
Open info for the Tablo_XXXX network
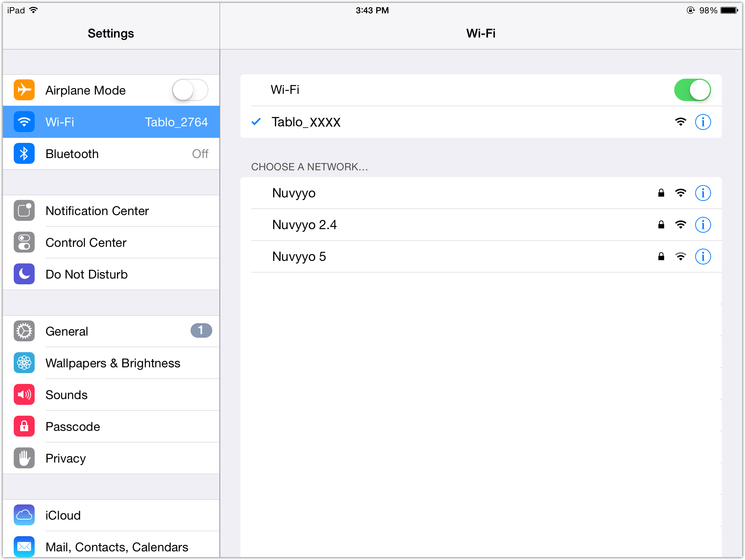click(x=703, y=122)
